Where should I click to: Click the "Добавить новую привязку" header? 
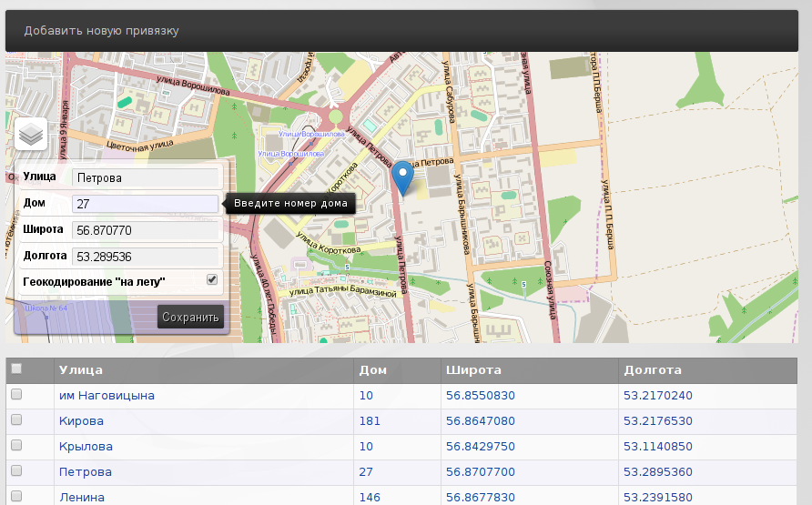click(102, 31)
